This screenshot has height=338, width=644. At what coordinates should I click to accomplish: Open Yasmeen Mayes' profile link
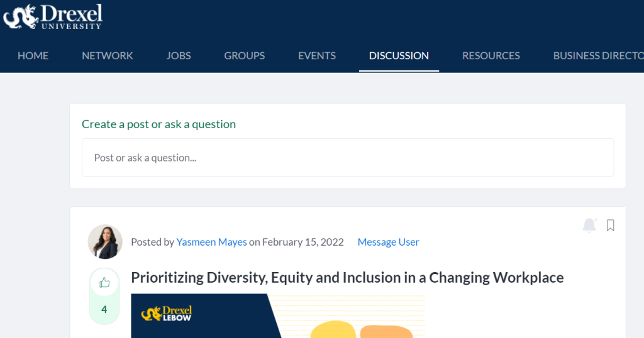coord(211,242)
